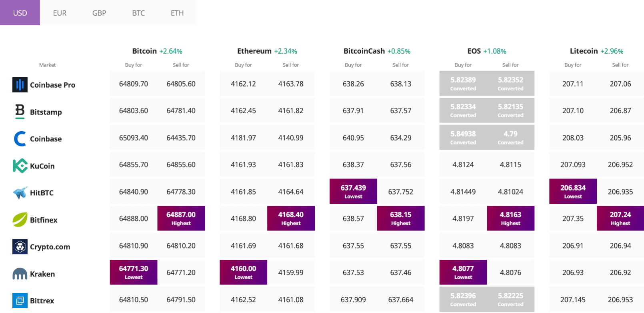Click the Market column label
The height and width of the screenshot is (313, 644).
(47, 65)
